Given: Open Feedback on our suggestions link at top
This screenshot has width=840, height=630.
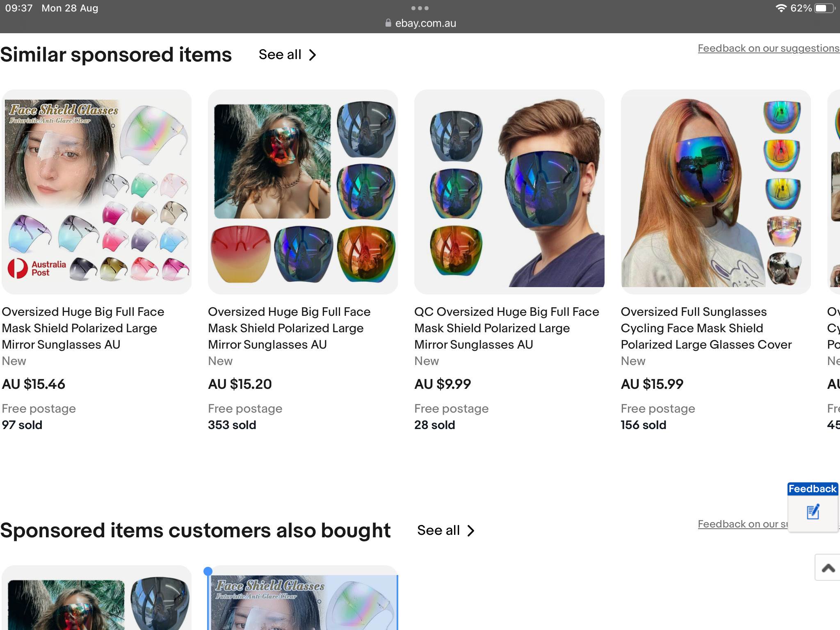Looking at the screenshot, I should click(768, 48).
